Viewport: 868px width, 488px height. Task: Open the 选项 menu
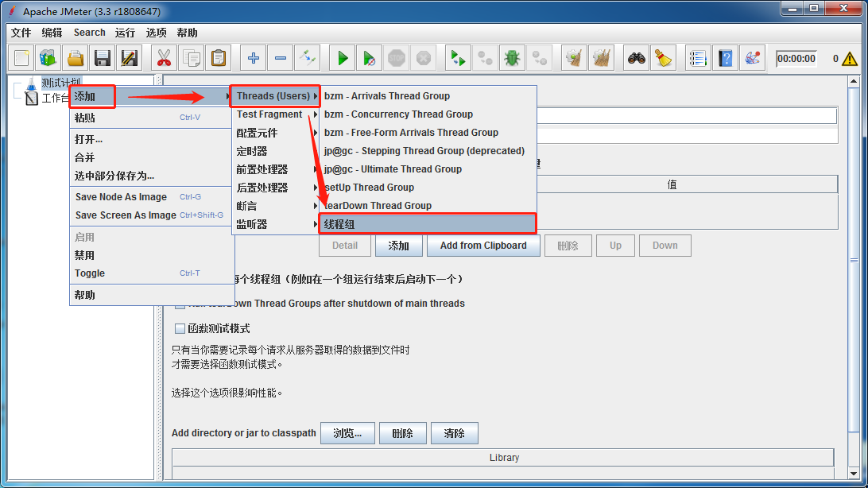pyautogui.click(x=156, y=33)
